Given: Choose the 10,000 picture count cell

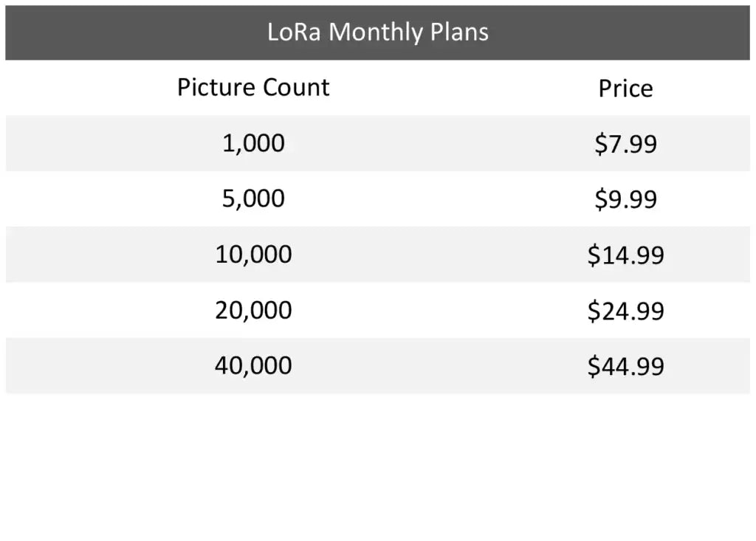Looking at the screenshot, I should 253,255.
